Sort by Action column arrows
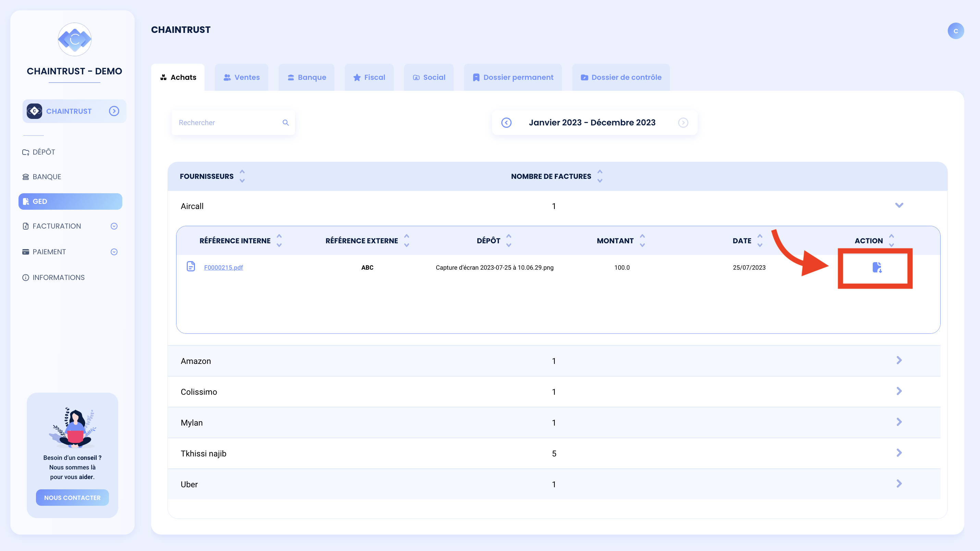 point(891,241)
